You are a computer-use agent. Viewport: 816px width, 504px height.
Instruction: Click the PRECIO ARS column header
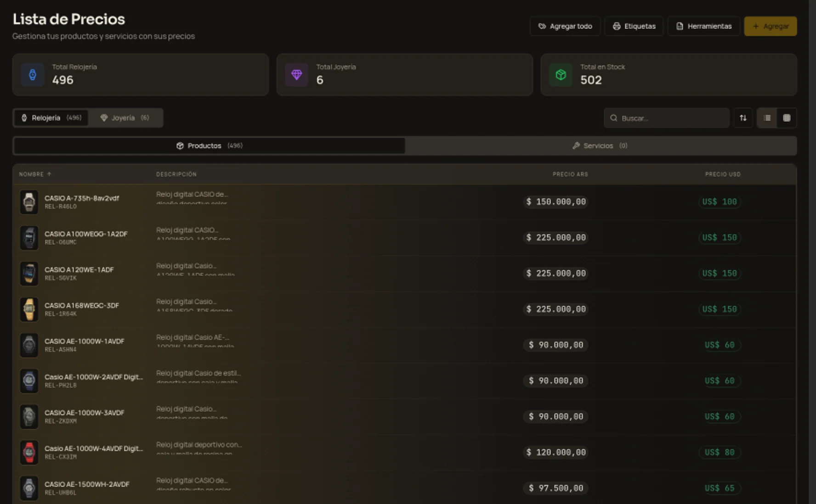[570, 174]
